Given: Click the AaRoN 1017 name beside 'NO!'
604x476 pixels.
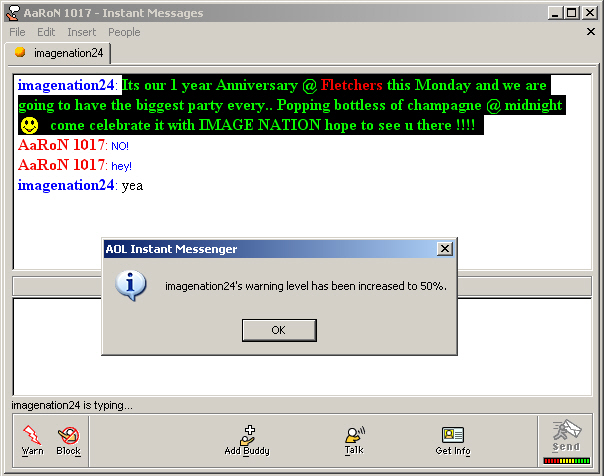Looking at the screenshot, I should (x=61, y=145).
